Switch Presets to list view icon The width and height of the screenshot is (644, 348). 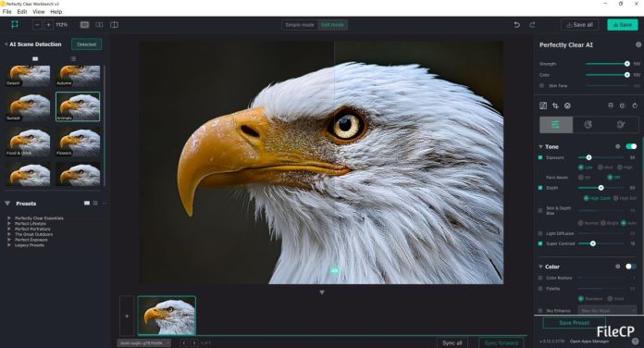point(95,203)
